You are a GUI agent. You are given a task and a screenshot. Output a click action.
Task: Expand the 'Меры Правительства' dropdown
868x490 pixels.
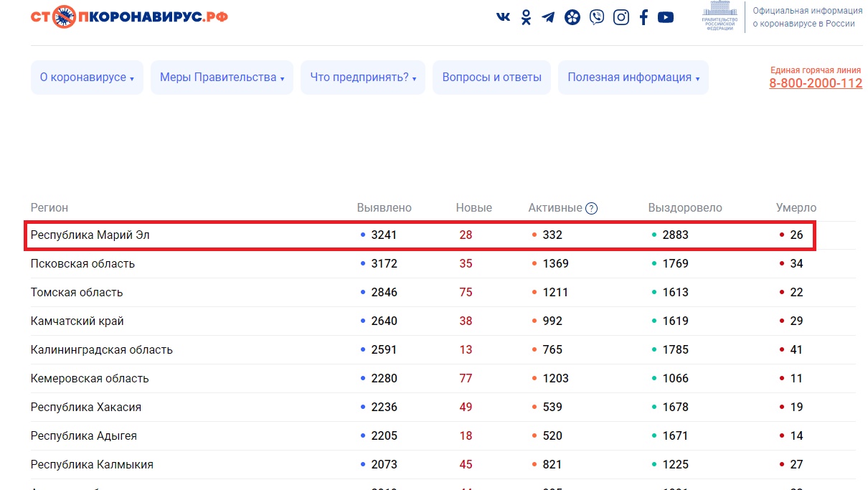pos(222,77)
